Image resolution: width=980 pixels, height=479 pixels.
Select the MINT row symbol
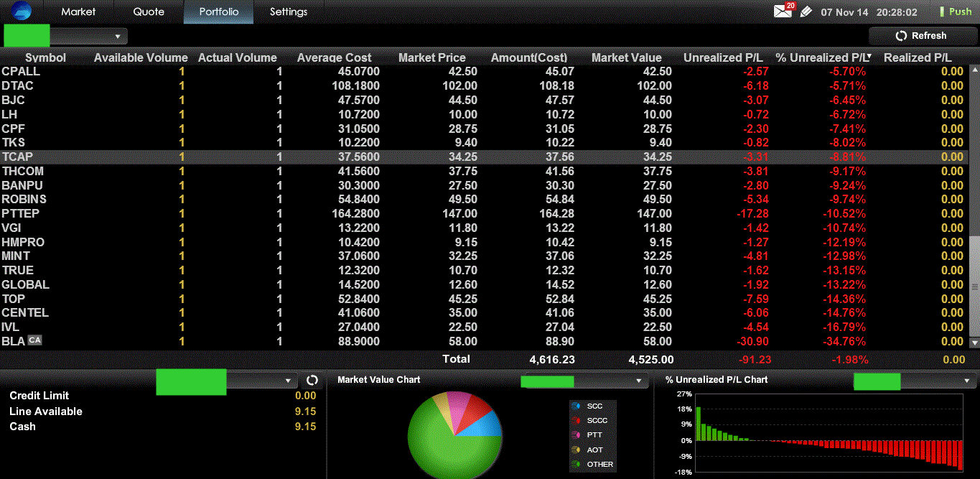point(16,256)
